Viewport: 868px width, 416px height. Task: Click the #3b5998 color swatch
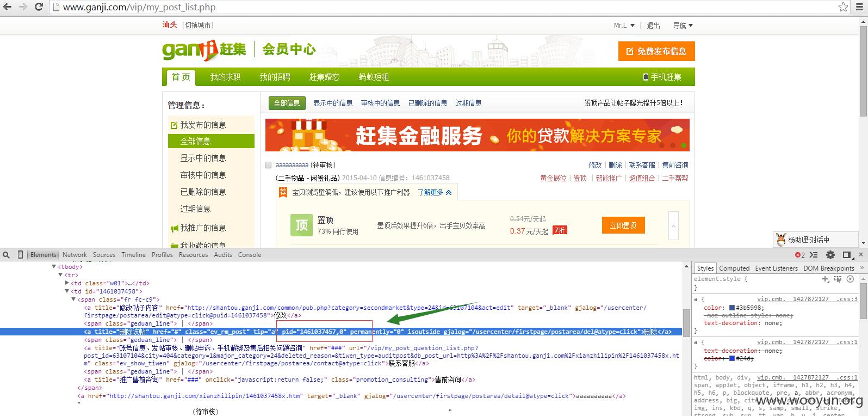(x=732, y=308)
